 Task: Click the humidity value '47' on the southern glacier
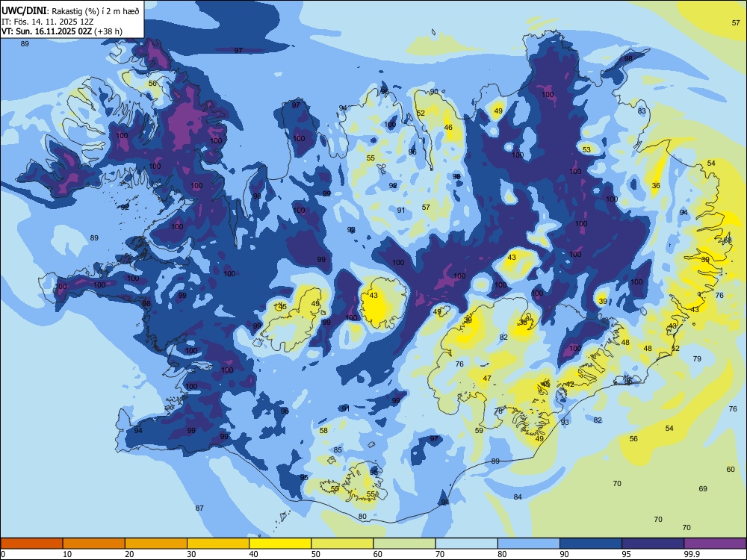point(487,379)
